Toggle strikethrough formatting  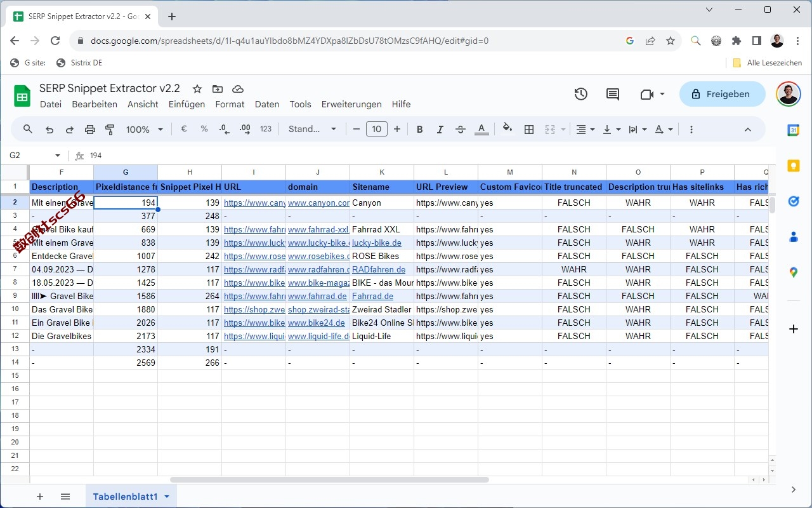(461, 129)
